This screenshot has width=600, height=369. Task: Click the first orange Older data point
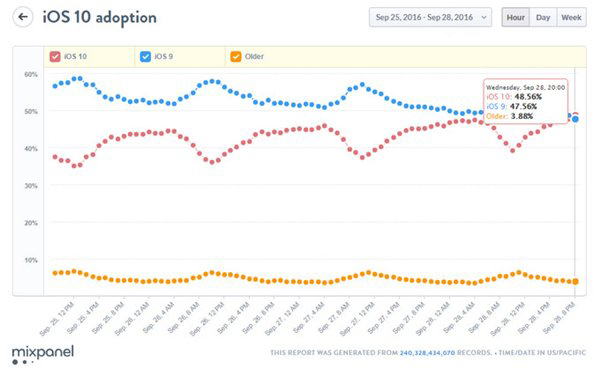coord(55,273)
